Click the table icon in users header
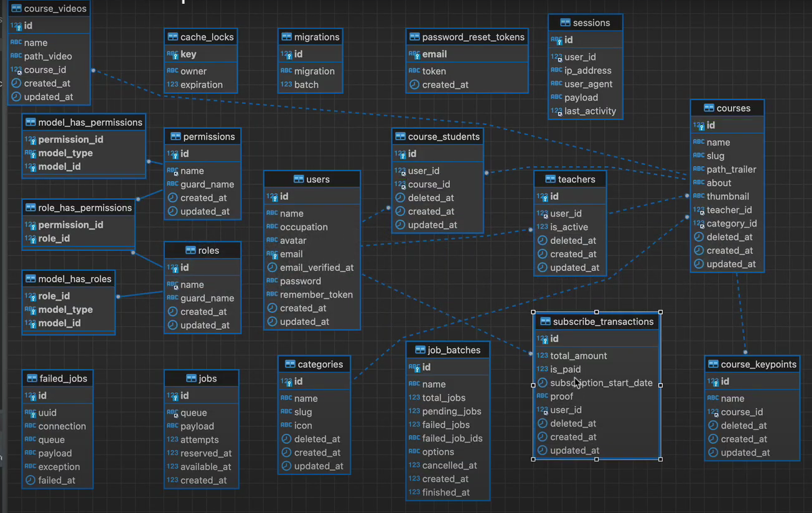The image size is (812, 513). pos(299,179)
